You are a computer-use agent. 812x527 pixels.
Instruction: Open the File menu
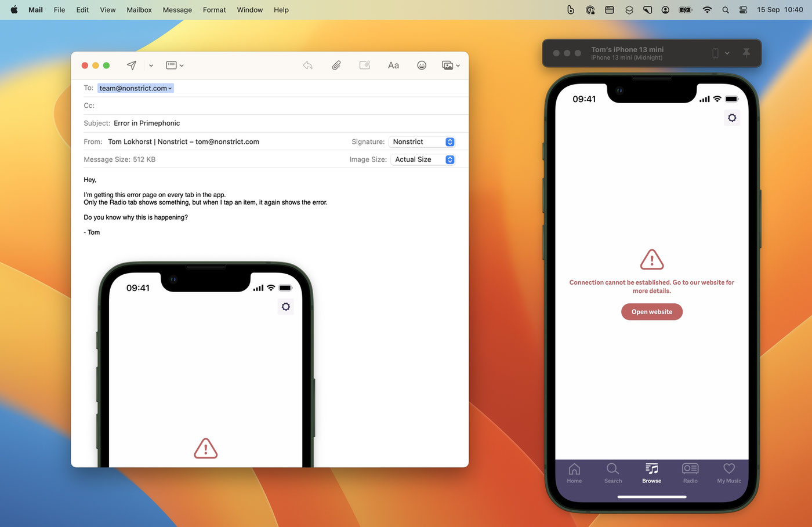click(x=59, y=10)
